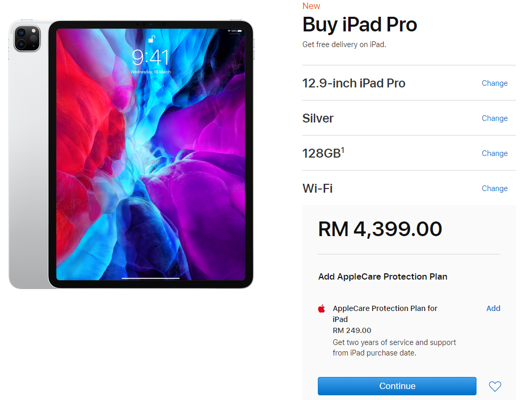The height and width of the screenshot is (400, 532).
Task: Open the iPad Pro product image
Action: (131, 154)
